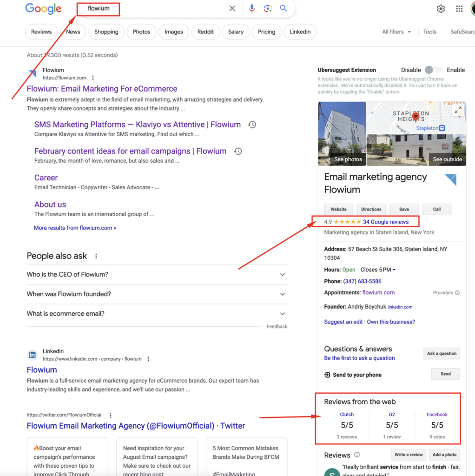Click the Feedback link under People also ask

pos(277,327)
